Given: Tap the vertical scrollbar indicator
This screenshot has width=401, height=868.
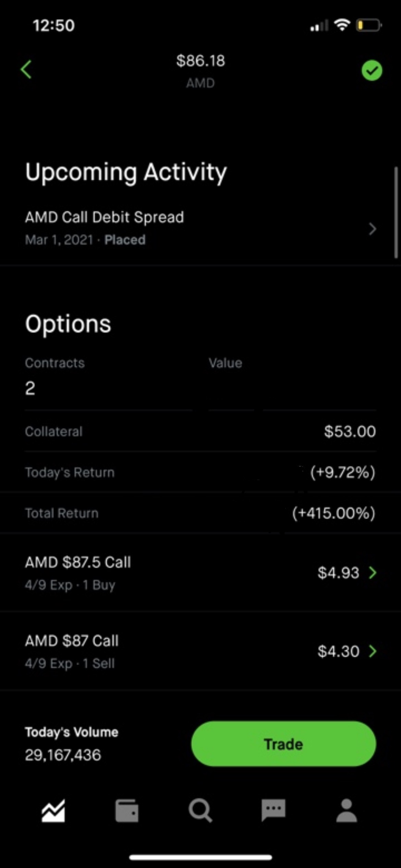Looking at the screenshot, I should pyautogui.click(x=396, y=213).
